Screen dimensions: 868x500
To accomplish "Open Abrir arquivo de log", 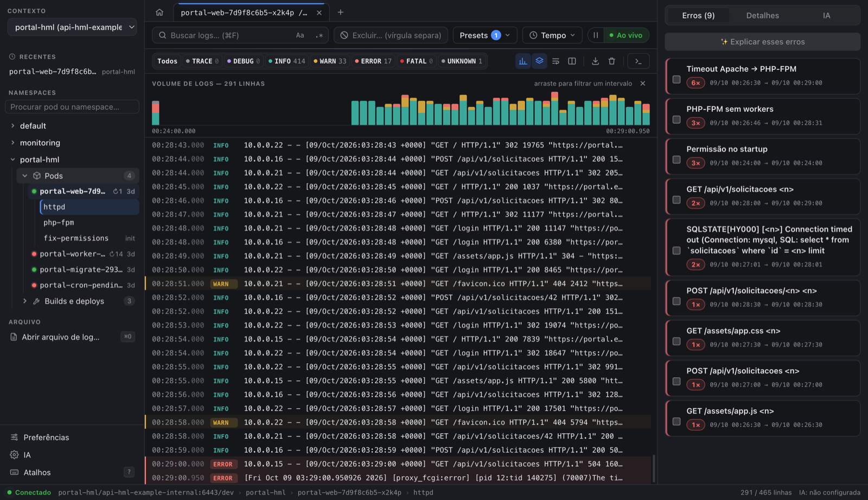I will 72,337.
